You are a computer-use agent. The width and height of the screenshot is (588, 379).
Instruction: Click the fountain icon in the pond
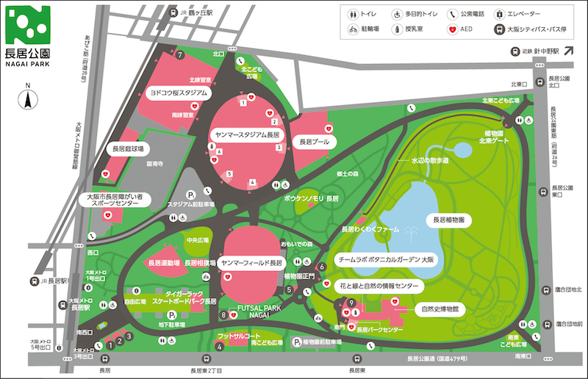[x=412, y=235]
